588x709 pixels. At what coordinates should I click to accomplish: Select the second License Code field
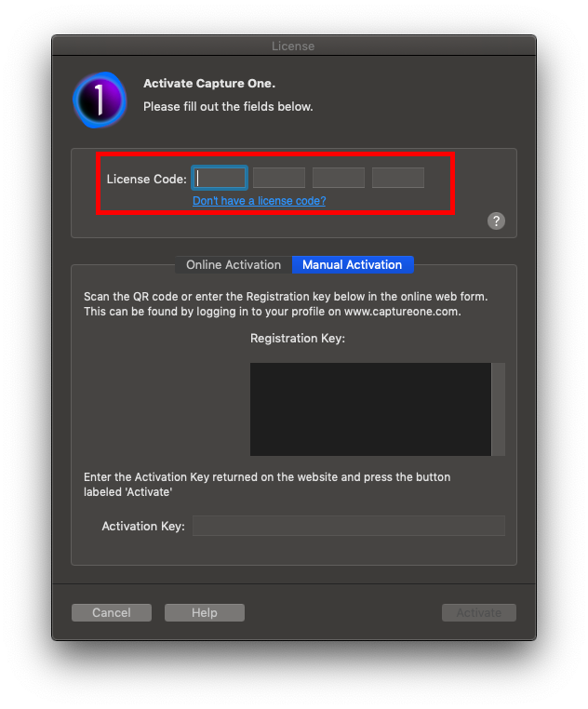click(x=279, y=178)
